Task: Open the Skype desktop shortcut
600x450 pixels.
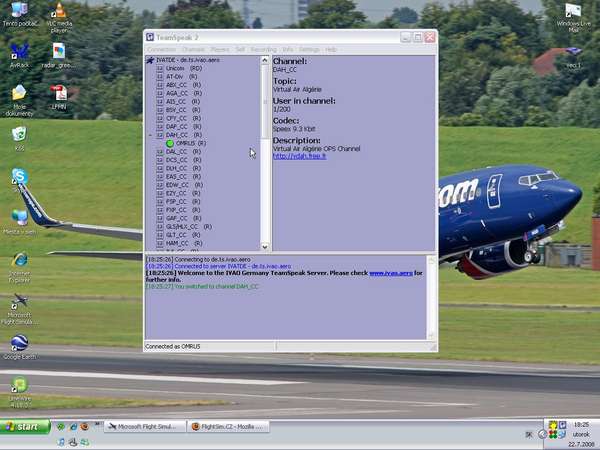Action: pyautogui.click(x=20, y=179)
